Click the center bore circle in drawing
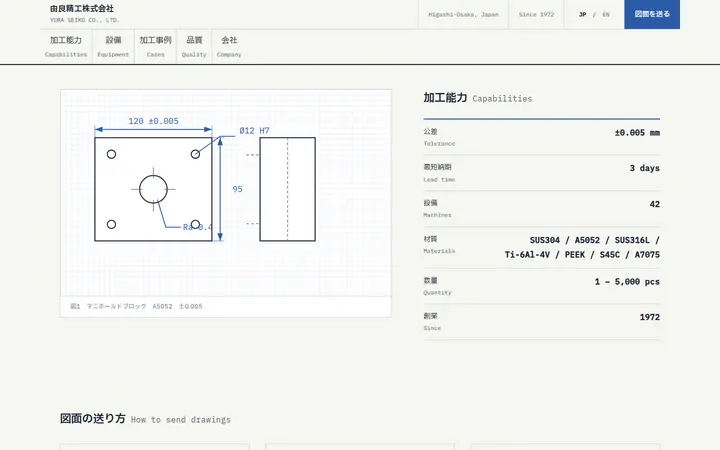The image size is (720, 450). pyautogui.click(x=153, y=189)
